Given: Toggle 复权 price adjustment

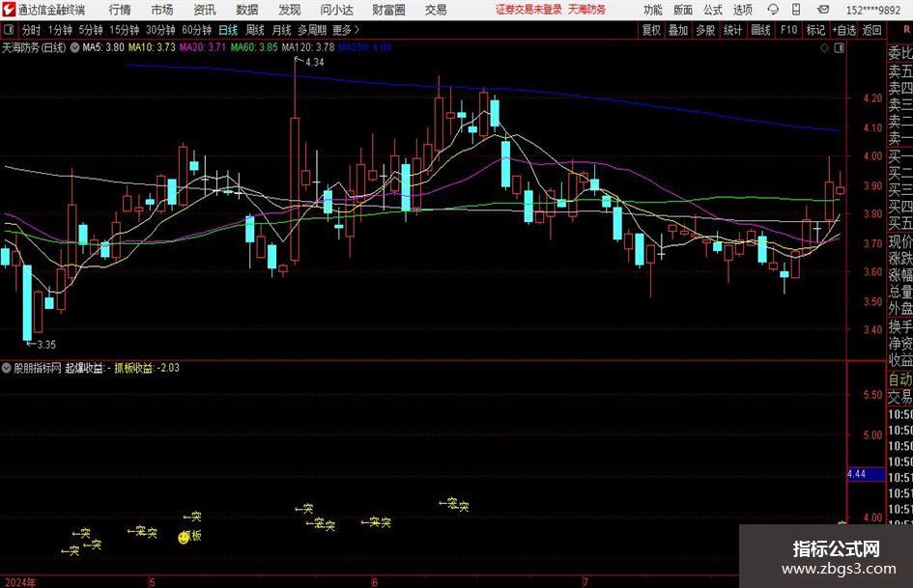Looking at the screenshot, I should [x=651, y=30].
